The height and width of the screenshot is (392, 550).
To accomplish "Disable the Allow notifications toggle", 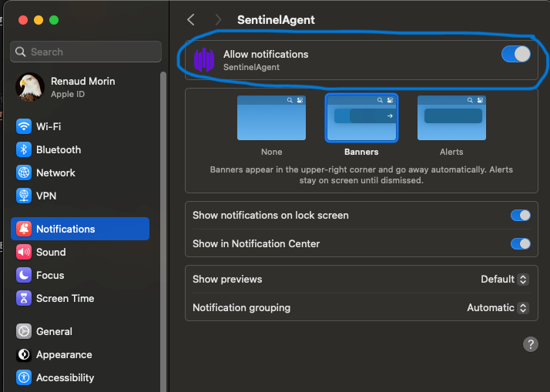I will pyautogui.click(x=515, y=54).
